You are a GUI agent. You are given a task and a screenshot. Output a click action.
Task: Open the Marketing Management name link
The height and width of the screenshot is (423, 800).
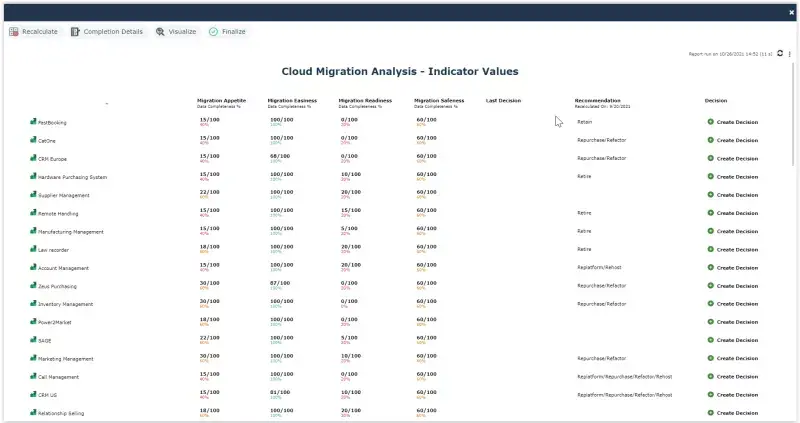pyautogui.click(x=66, y=359)
